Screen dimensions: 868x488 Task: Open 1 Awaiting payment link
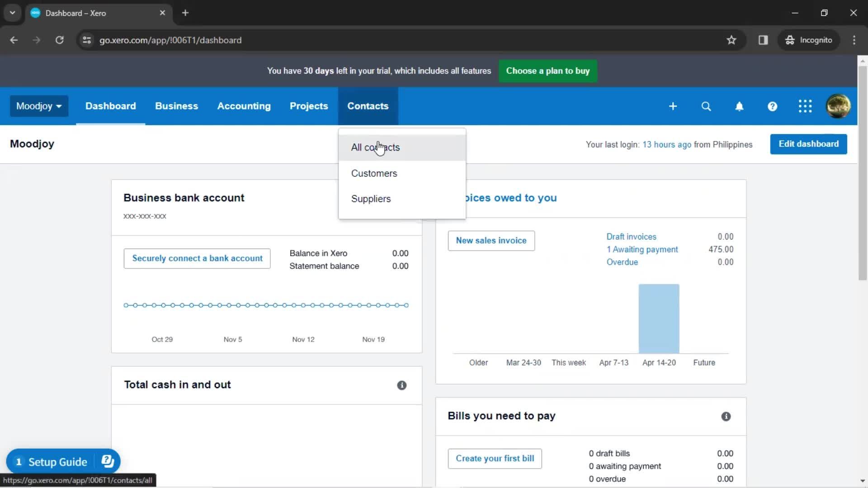click(642, 249)
